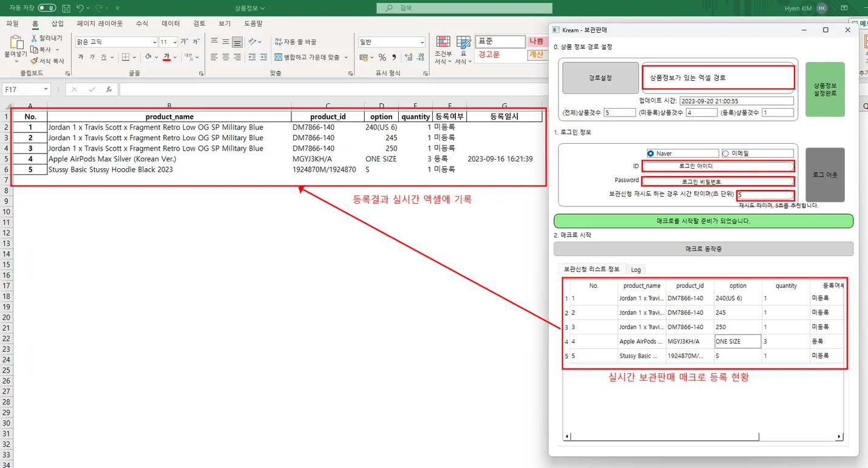Center text horizontally in the cell

click(226, 57)
